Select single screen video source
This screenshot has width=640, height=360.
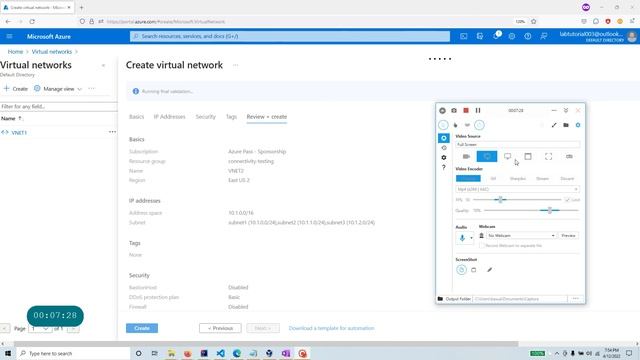pyautogui.click(x=507, y=156)
